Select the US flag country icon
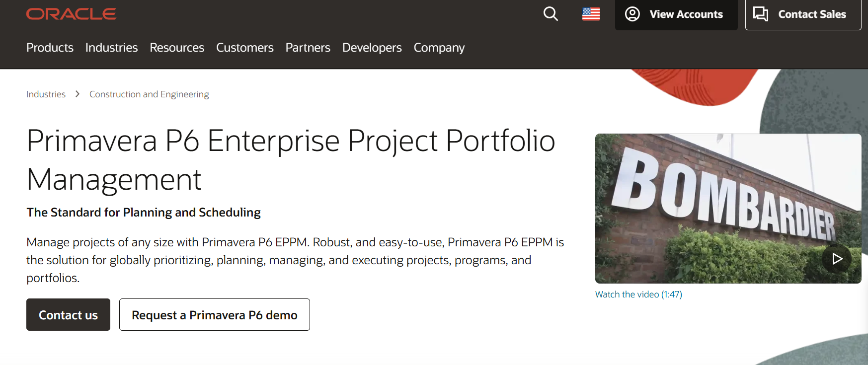 pyautogui.click(x=591, y=14)
